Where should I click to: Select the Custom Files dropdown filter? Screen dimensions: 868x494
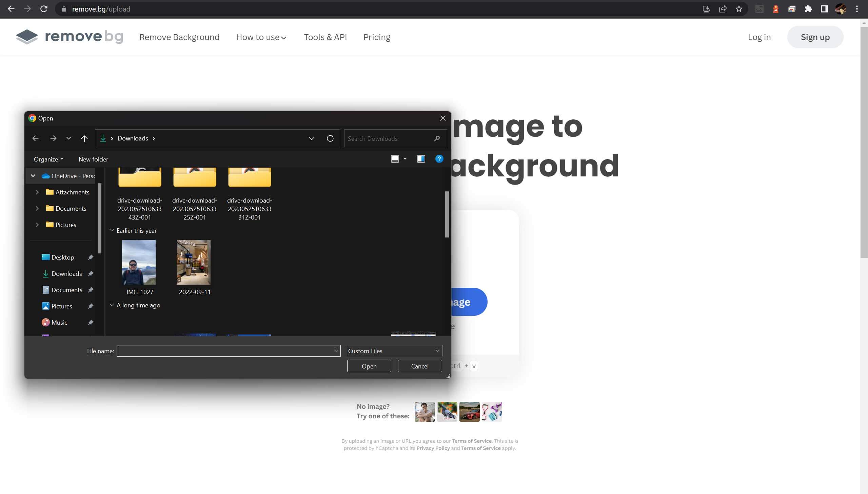(x=394, y=350)
